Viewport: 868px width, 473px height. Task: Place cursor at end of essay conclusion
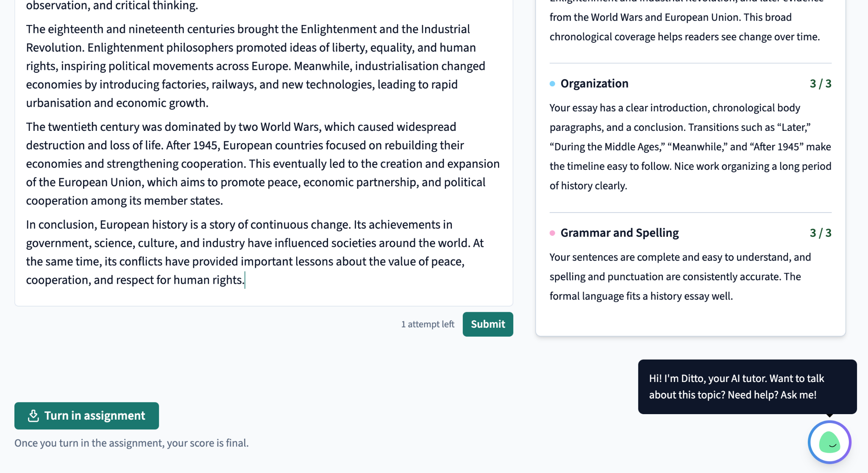pos(245,280)
